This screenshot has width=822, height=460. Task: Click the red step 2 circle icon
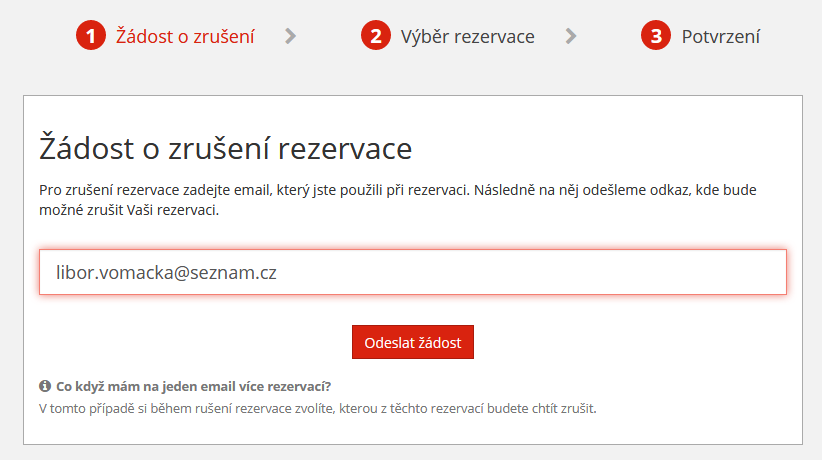pyautogui.click(x=376, y=36)
